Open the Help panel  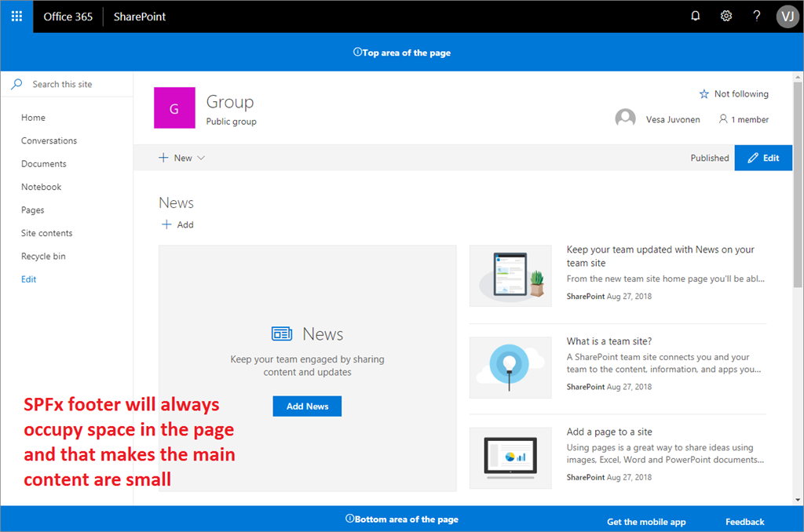point(756,16)
